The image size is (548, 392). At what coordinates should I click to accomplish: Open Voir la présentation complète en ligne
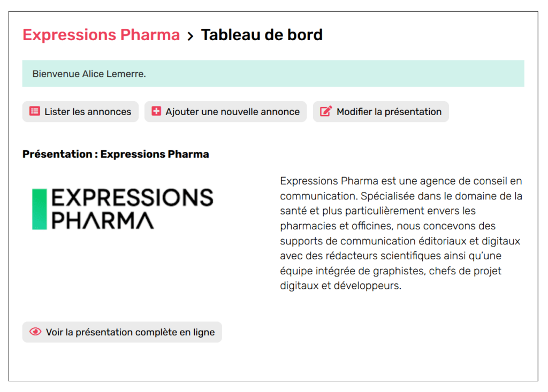click(122, 332)
